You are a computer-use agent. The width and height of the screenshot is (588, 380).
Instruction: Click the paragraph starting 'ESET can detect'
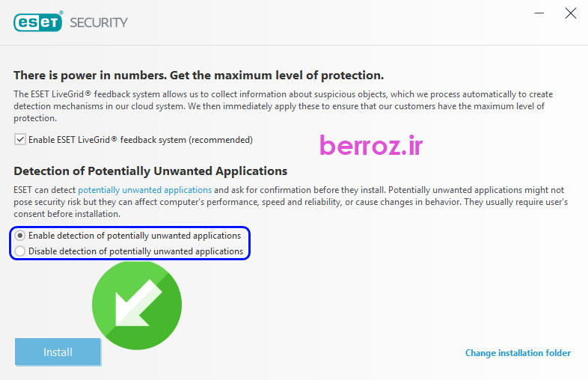288,202
